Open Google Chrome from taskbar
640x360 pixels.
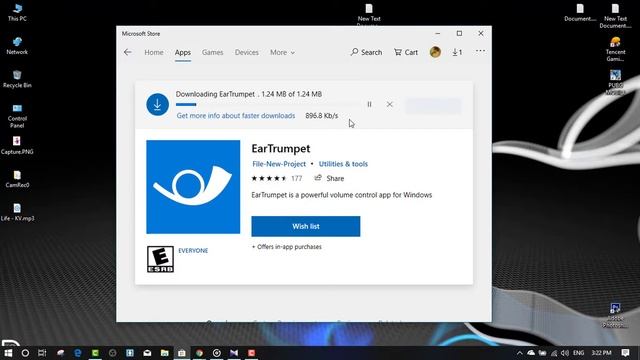[199, 353]
